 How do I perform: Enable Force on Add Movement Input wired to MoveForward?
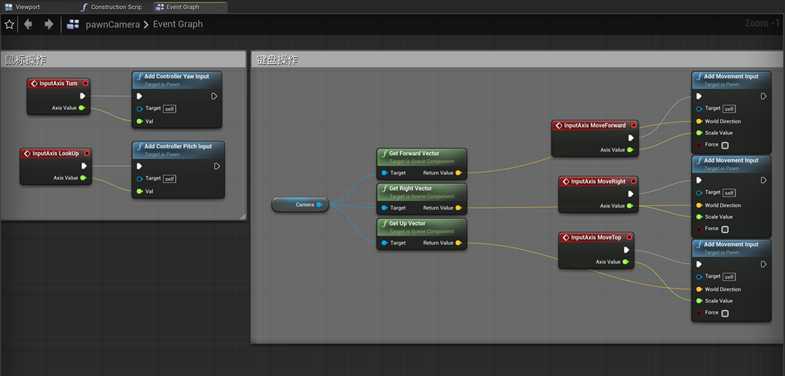pyautogui.click(x=725, y=145)
